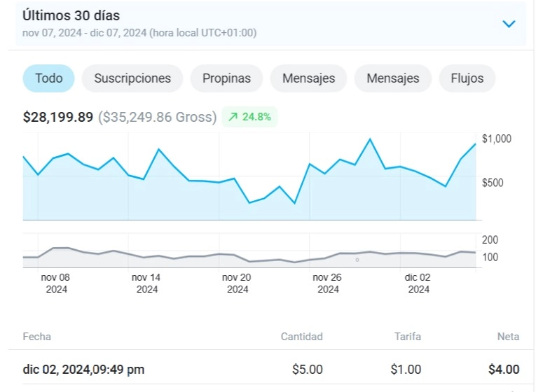
Task: Select the Mensajes filter beside Flujos
Action: click(x=392, y=78)
